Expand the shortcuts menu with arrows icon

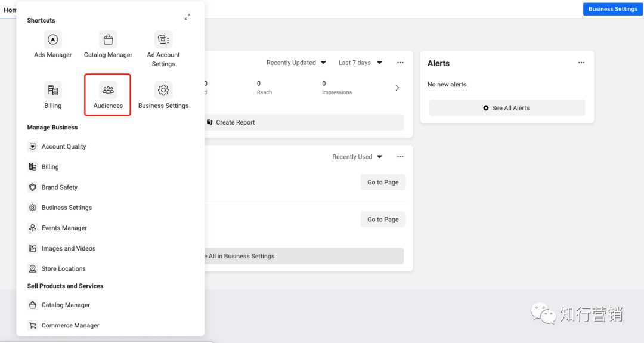[187, 17]
